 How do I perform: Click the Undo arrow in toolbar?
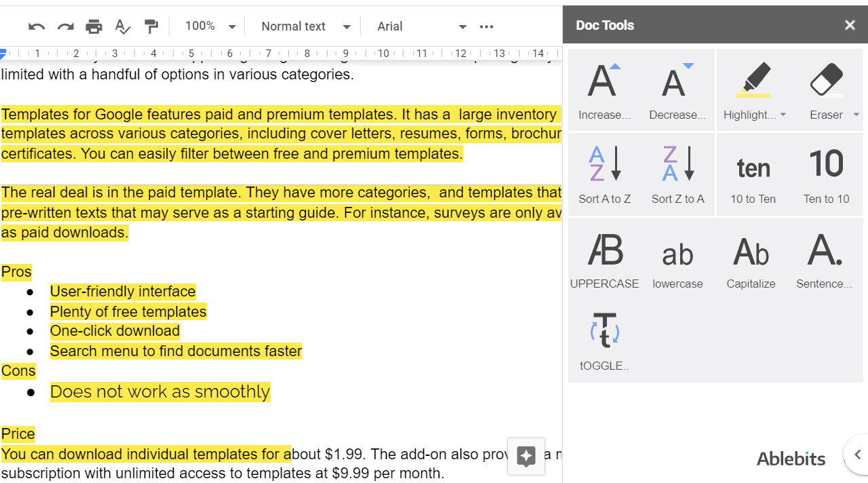click(37, 26)
